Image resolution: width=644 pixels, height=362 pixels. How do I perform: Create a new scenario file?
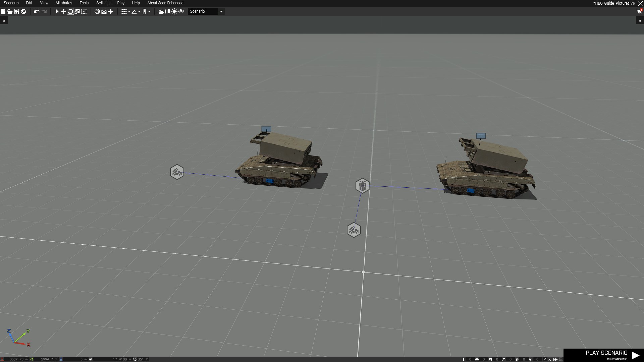coord(3,11)
